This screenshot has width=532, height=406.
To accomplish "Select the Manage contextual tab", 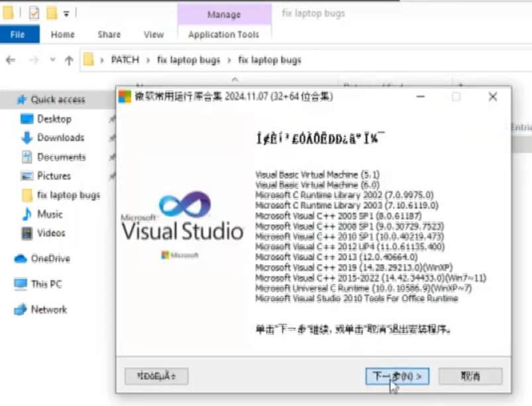I will (224, 15).
